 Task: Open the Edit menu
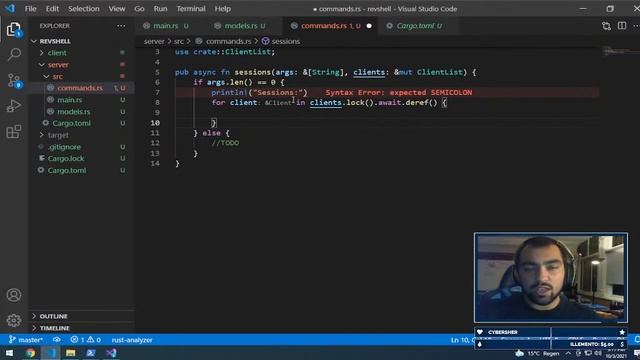tap(52, 9)
